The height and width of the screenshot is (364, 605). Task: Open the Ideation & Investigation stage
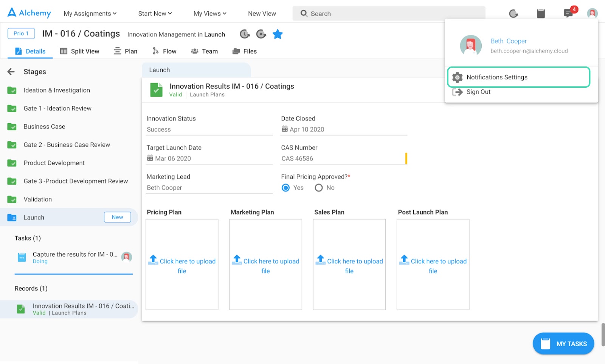coord(57,90)
